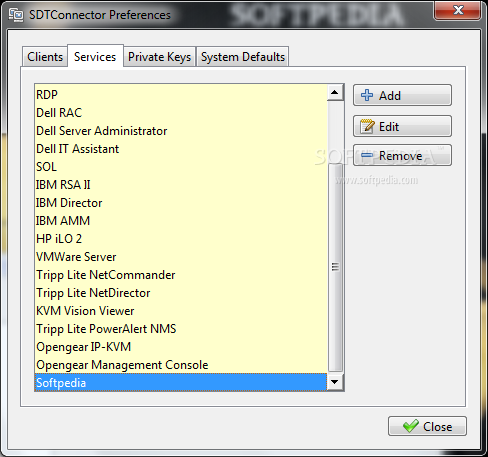
Task: Open the Private Keys tab
Action: (159, 57)
